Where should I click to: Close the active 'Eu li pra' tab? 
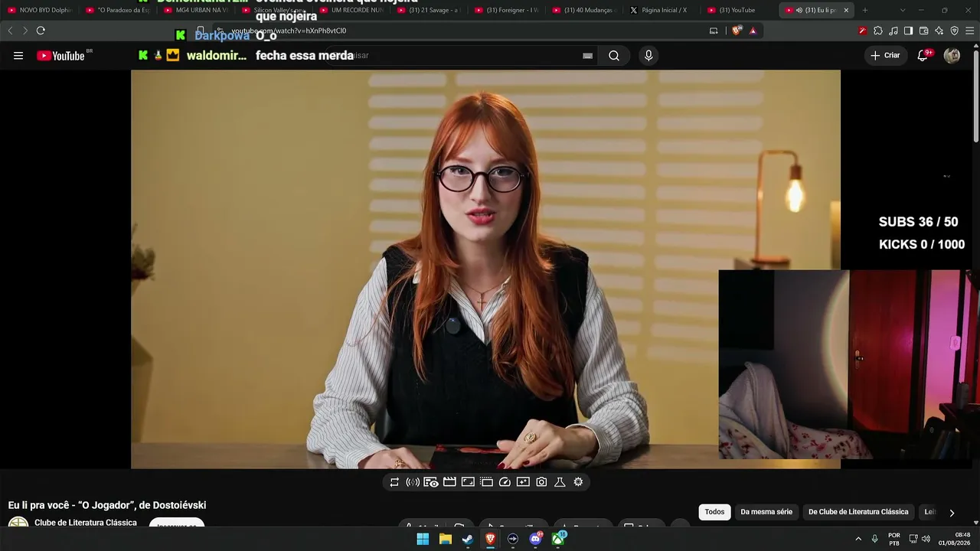pyautogui.click(x=846, y=10)
